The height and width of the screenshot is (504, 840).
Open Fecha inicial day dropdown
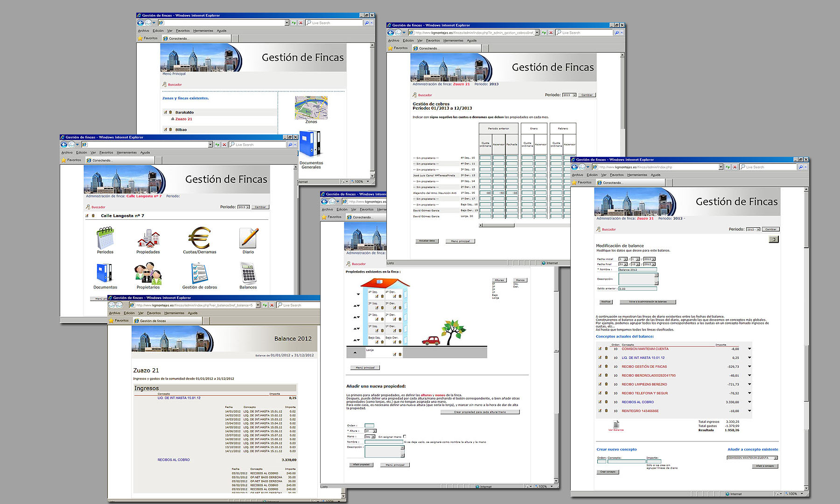(623, 259)
